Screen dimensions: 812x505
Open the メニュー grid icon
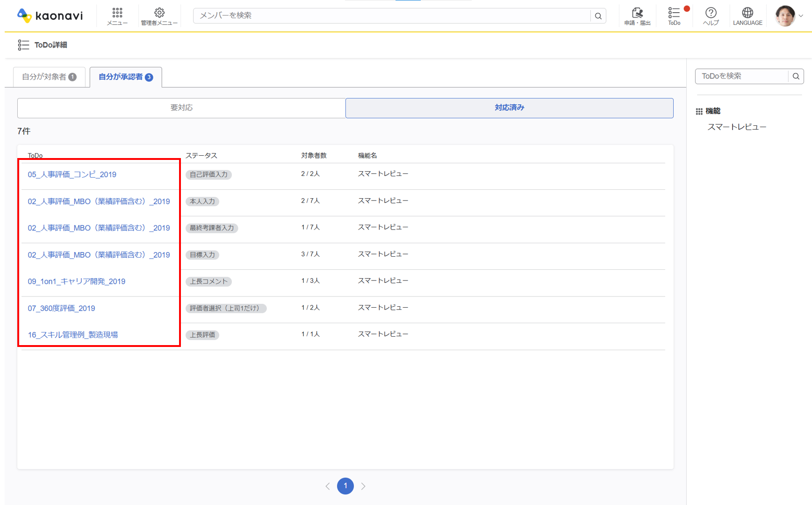(117, 16)
